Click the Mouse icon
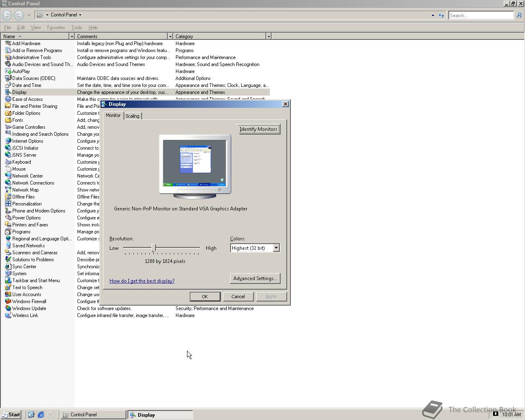The width and height of the screenshot is (525, 420). (8, 169)
